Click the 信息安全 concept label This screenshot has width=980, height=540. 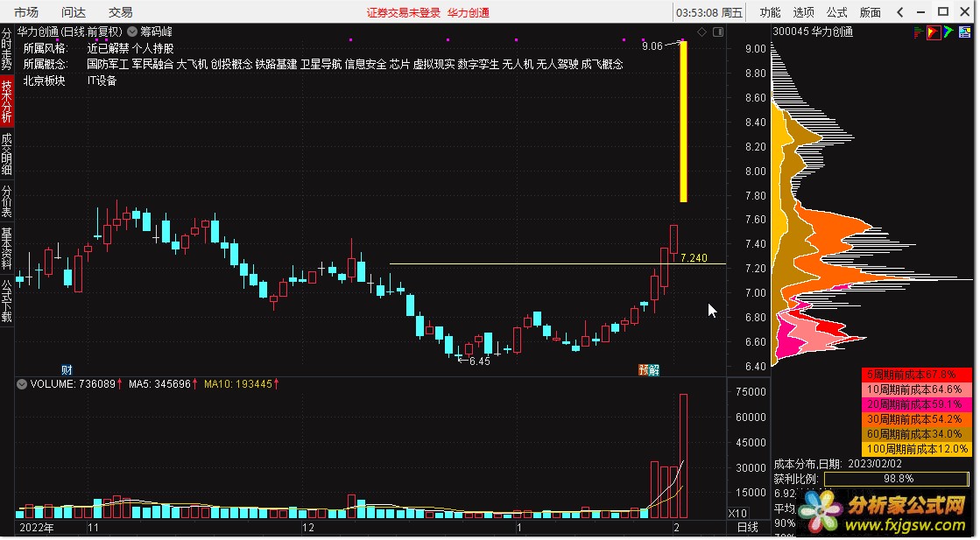[365, 64]
